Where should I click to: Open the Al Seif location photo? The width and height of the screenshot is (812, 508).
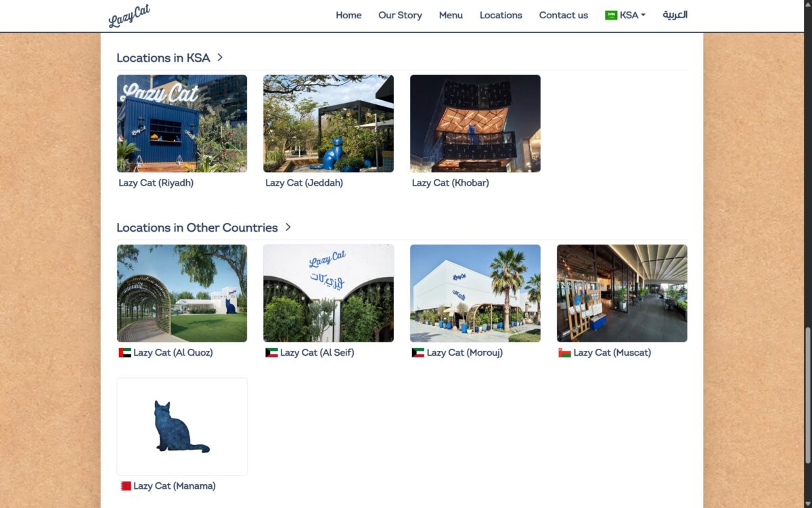tap(328, 293)
